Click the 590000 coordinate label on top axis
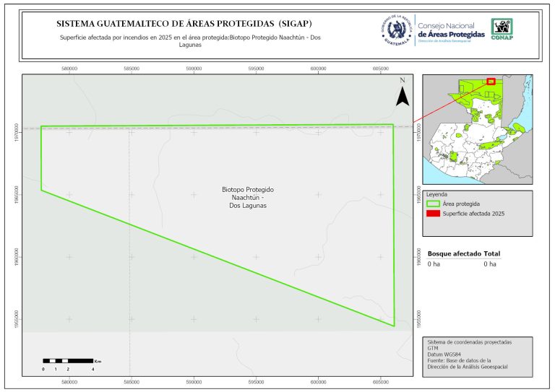This screenshot has width=555, height=392. click(194, 68)
